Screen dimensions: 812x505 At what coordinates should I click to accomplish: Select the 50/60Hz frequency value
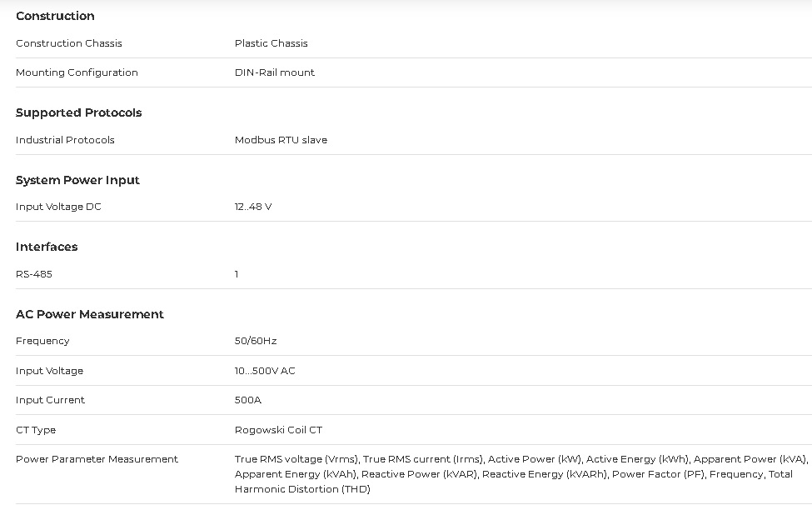click(255, 341)
